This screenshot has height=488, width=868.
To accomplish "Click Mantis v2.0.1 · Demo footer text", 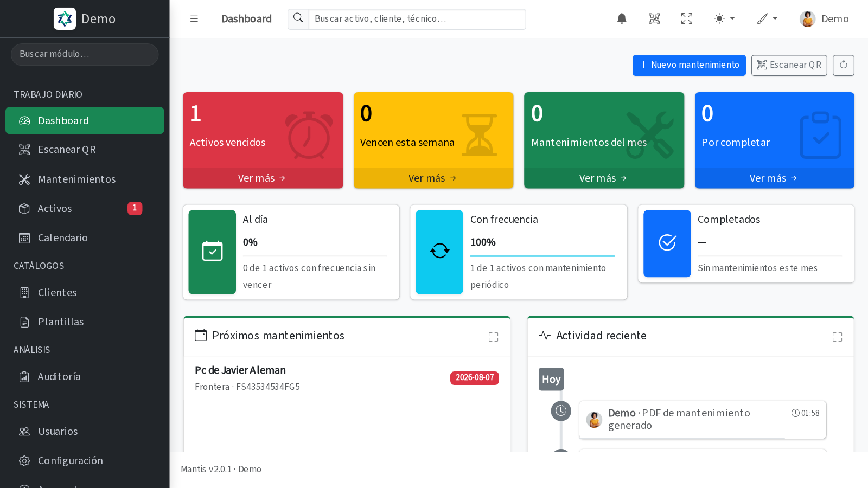I will pos(221,469).
